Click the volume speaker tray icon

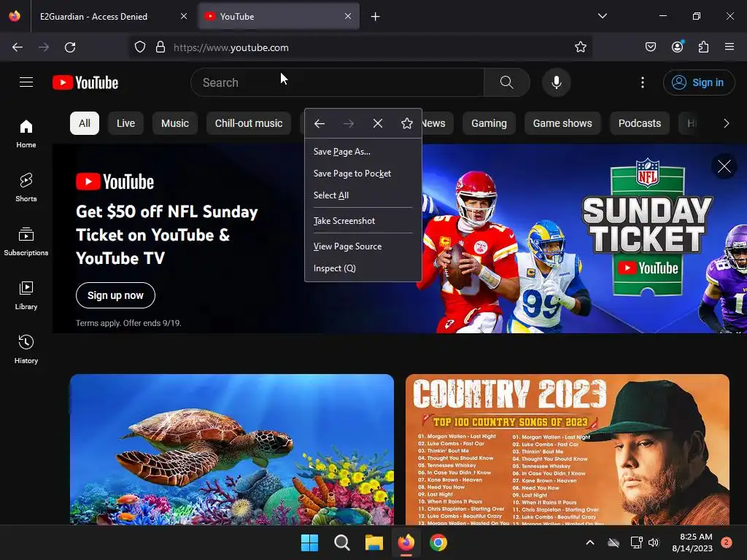tap(653, 542)
